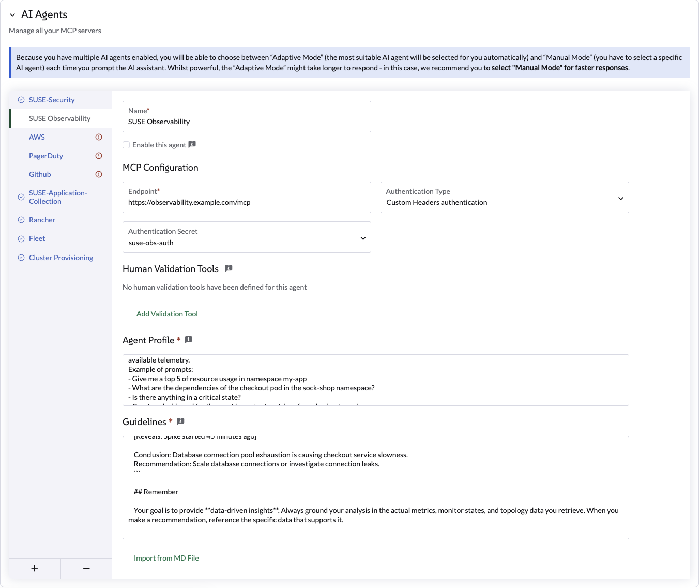This screenshot has height=588, width=700.
Task: Click the AWS error warning icon
Action: (99, 137)
